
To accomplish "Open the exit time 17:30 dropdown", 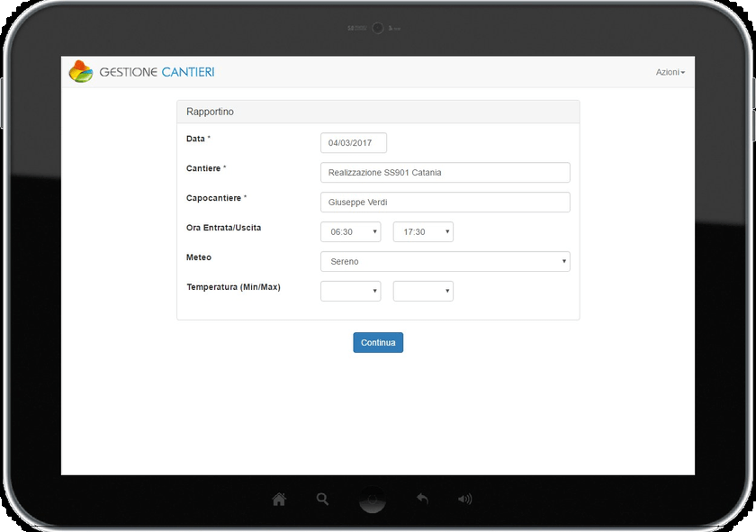I will click(423, 232).
